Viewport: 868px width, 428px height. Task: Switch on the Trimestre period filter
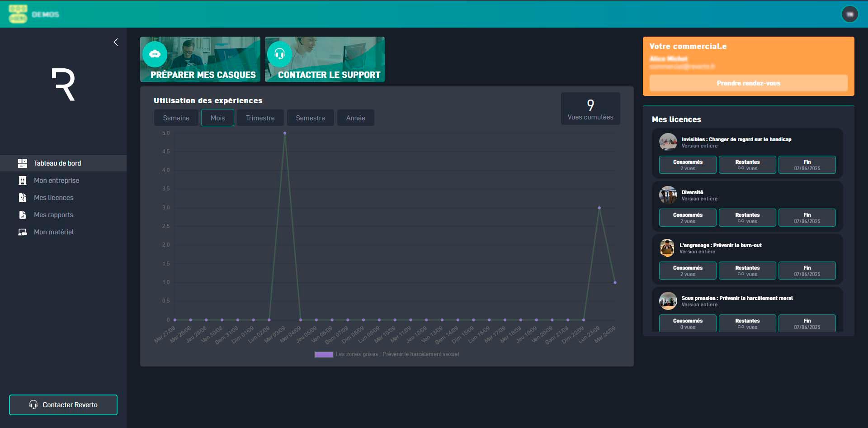(x=260, y=118)
